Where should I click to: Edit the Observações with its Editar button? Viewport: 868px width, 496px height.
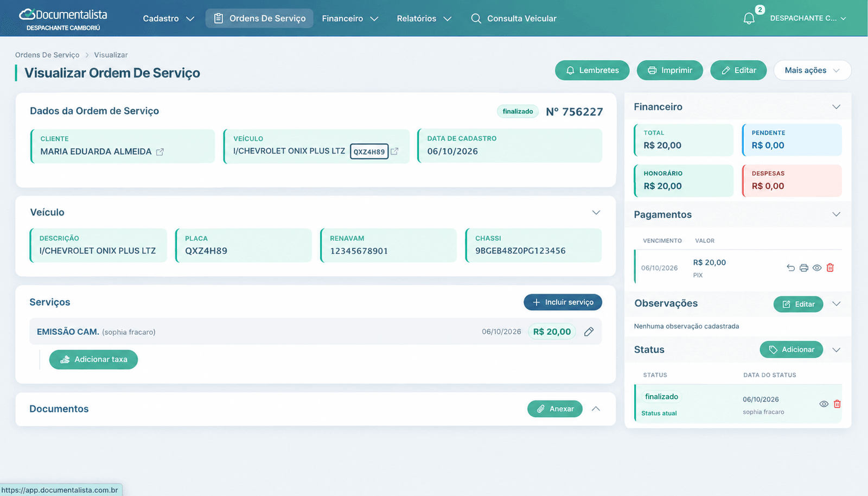798,304
